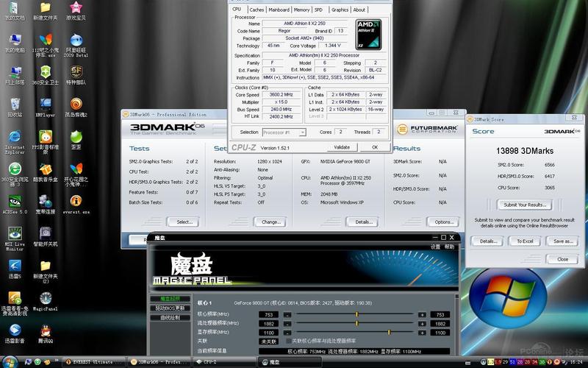The image size is (588, 368).
Task: Open the 回收站 recycle bin icon
Action: (x=15, y=107)
